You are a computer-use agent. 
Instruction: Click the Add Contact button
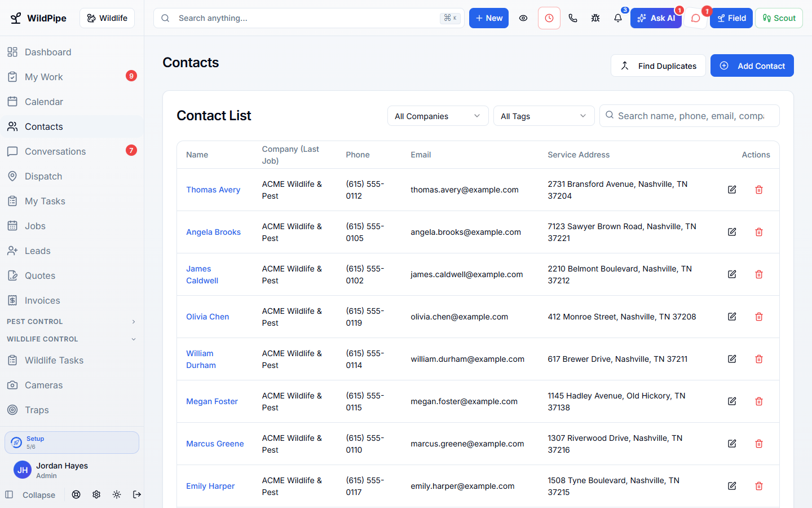coord(752,65)
